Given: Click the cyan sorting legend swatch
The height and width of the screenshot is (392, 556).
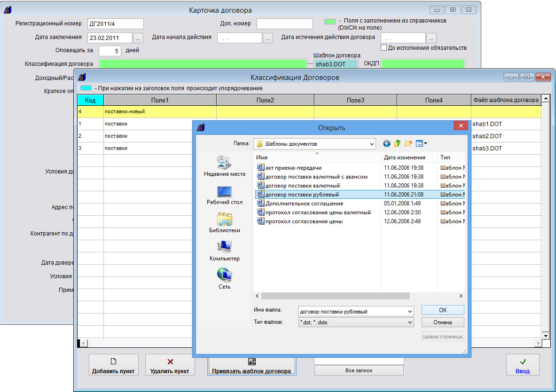Looking at the screenshot, I should point(86,88).
